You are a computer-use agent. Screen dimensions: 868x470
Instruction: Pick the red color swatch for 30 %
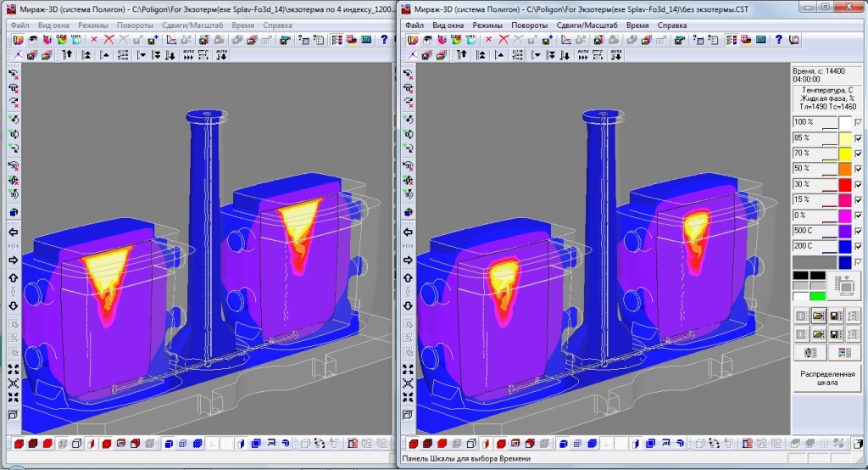coord(844,184)
